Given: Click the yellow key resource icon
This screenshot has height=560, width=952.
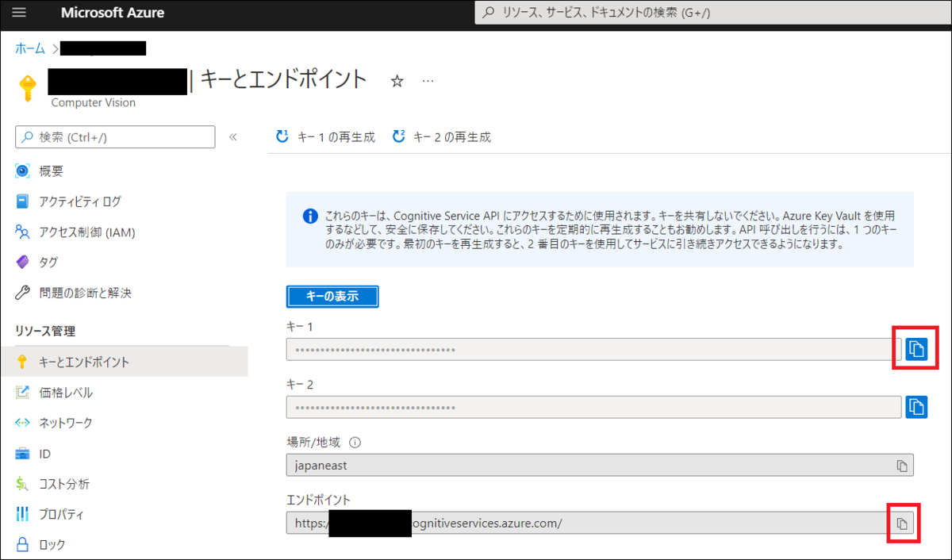Looking at the screenshot, I should (x=28, y=89).
